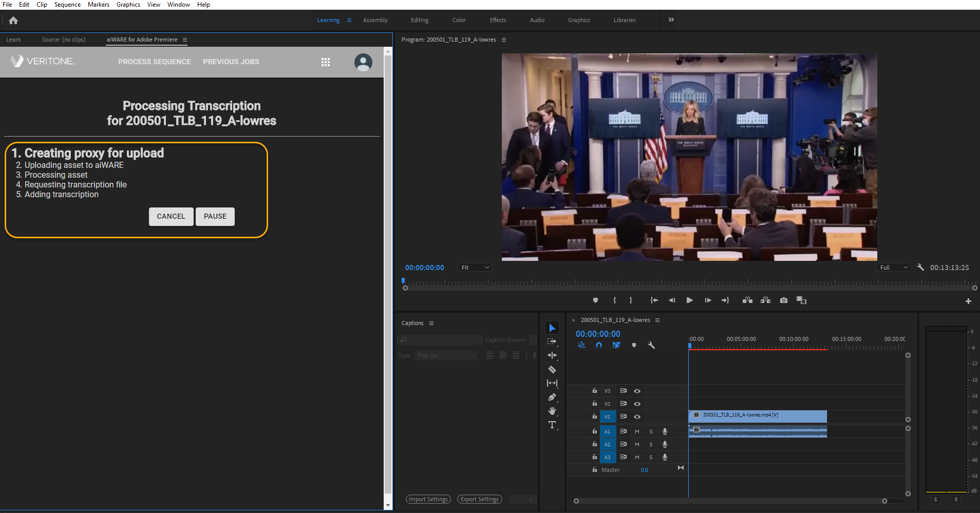Select the Hand tool

point(553,410)
